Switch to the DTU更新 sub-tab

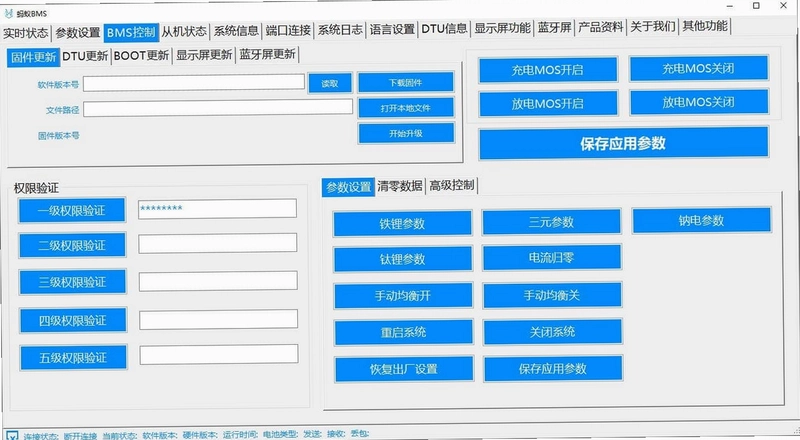(x=85, y=56)
